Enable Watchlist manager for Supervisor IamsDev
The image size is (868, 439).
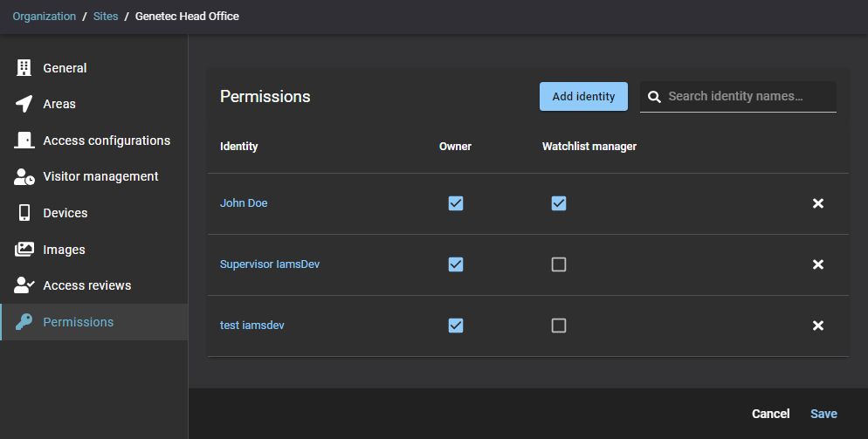(x=559, y=264)
